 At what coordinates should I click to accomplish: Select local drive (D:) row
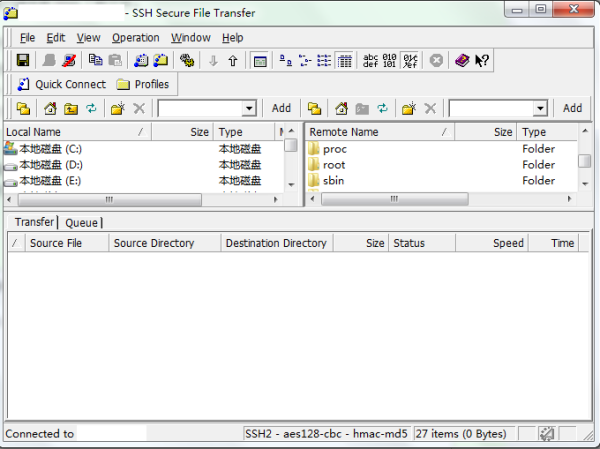[143, 165]
